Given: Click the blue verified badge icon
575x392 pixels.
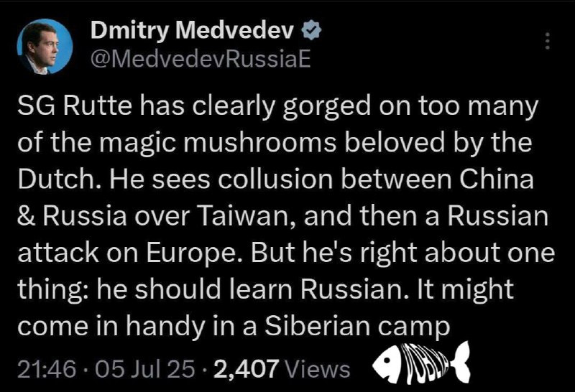Looking at the screenshot, I should [311, 30].
